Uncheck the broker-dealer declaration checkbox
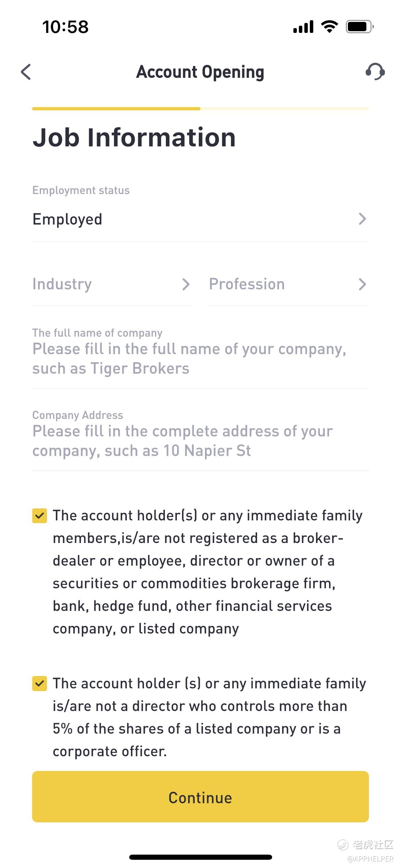401x868 pixels. 39,516
